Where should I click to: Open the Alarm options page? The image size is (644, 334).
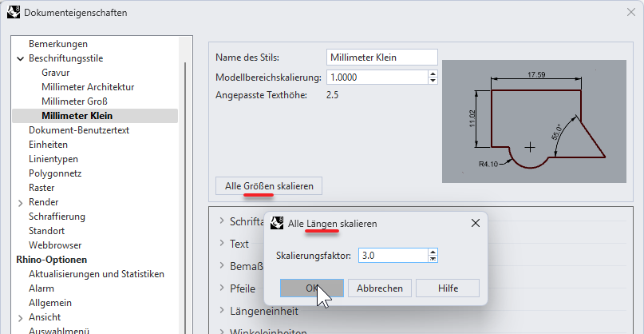41,288
